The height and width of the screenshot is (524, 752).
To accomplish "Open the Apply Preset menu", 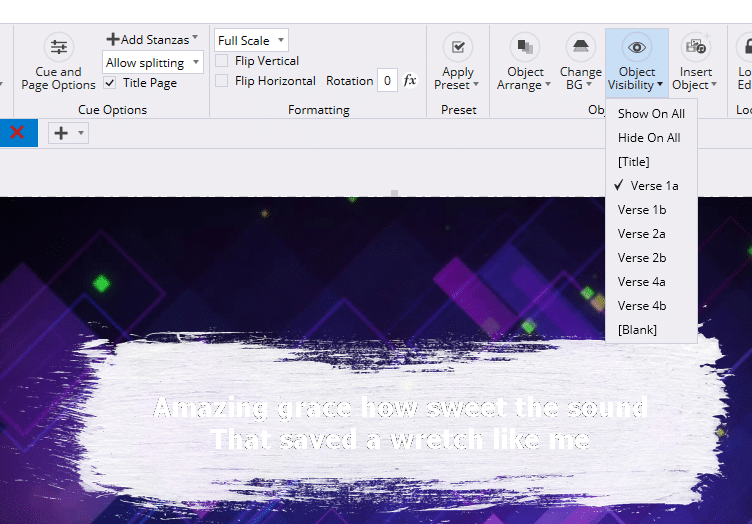I will pyautogui.click(x=458, y=61).
